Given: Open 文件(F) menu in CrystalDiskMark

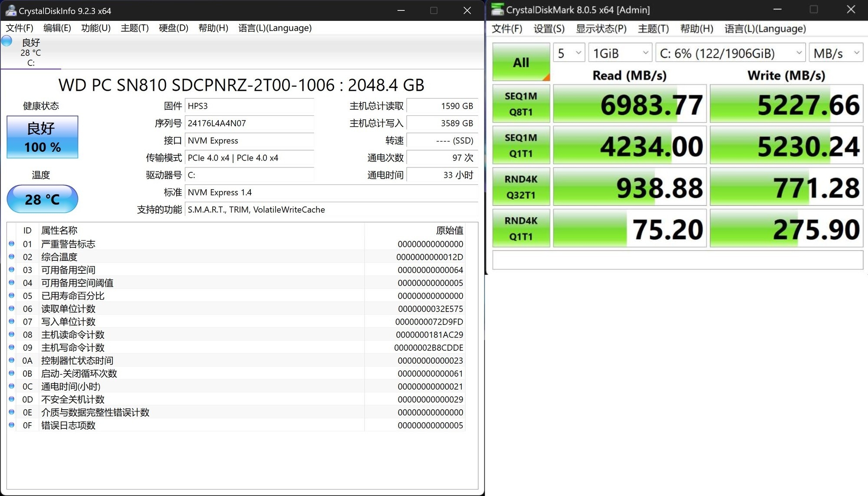Looking at the screenshot, I should 507,29.
